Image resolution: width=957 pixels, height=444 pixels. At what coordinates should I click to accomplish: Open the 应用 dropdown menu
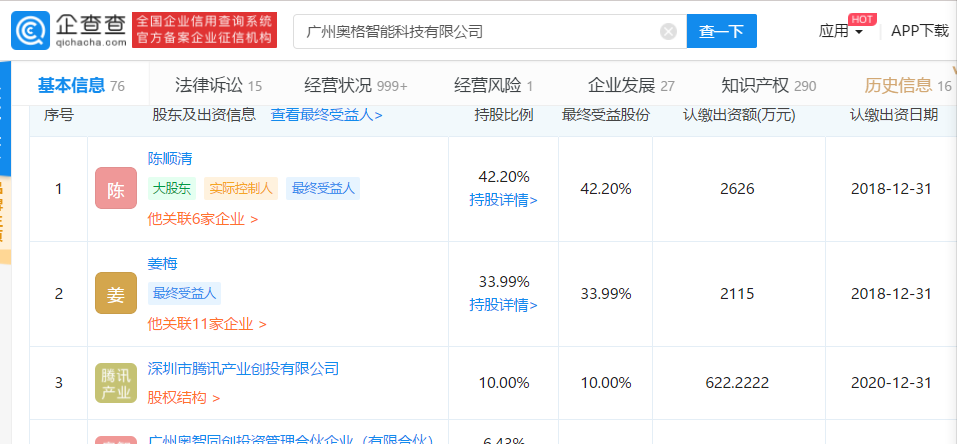click(x=840, y=31)
